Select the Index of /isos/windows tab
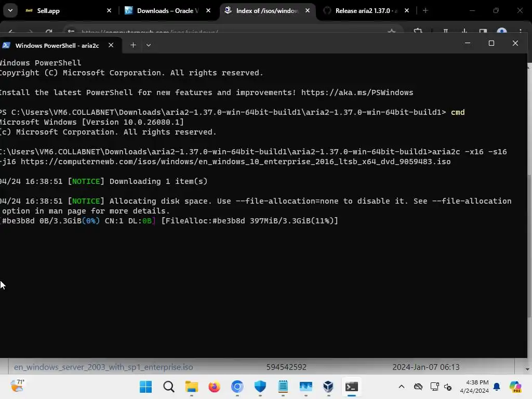The width and height of the screenshot is (532, 399). coord(267,11)
